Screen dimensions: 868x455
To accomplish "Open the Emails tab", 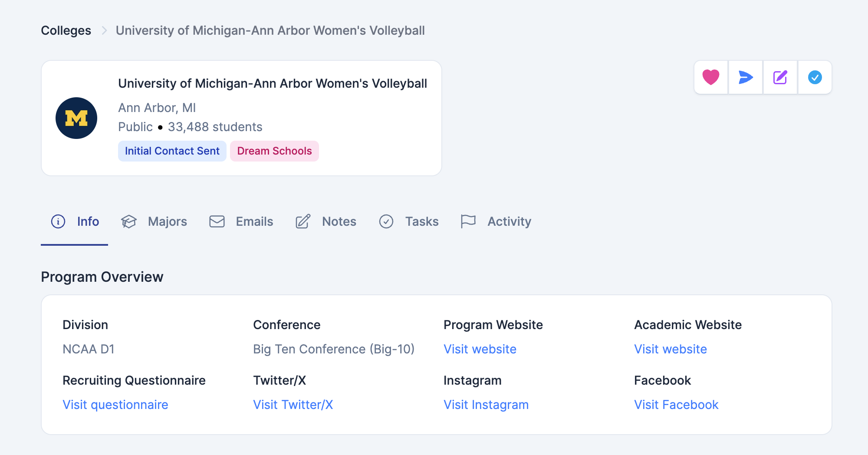I will [x=241, y=221].
